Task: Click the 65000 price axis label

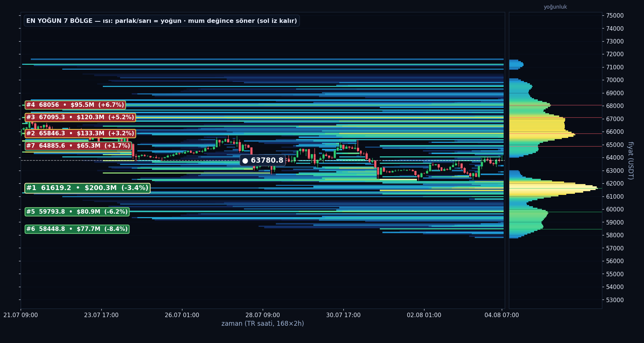Action: tap(615, 145)
